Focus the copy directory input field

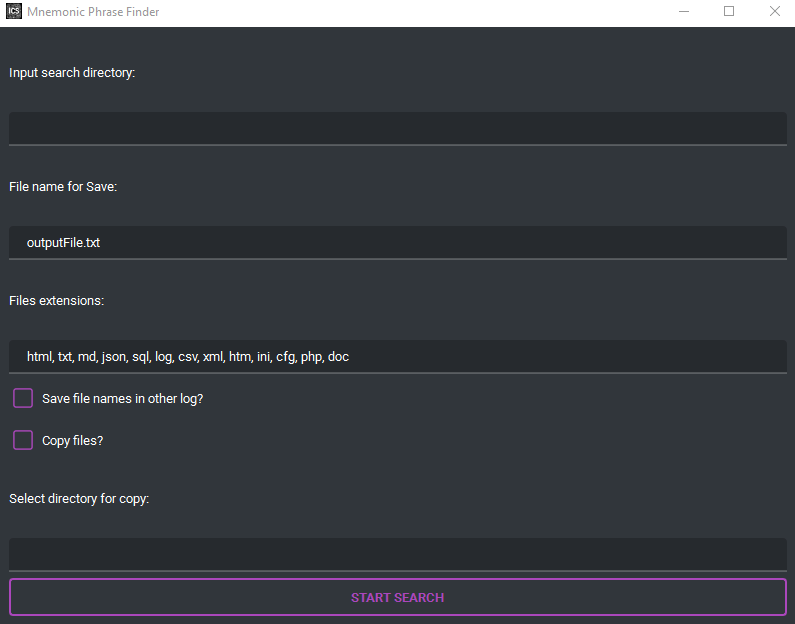398,554
